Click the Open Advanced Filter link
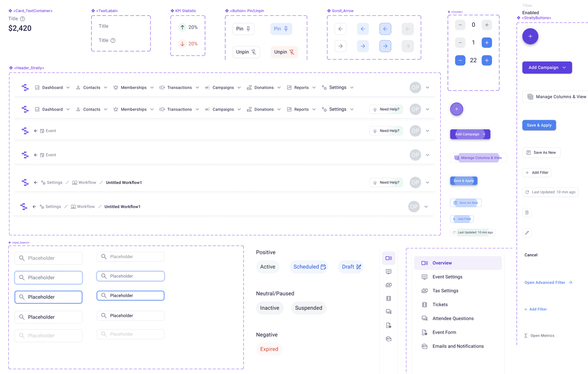 [548, 283]
